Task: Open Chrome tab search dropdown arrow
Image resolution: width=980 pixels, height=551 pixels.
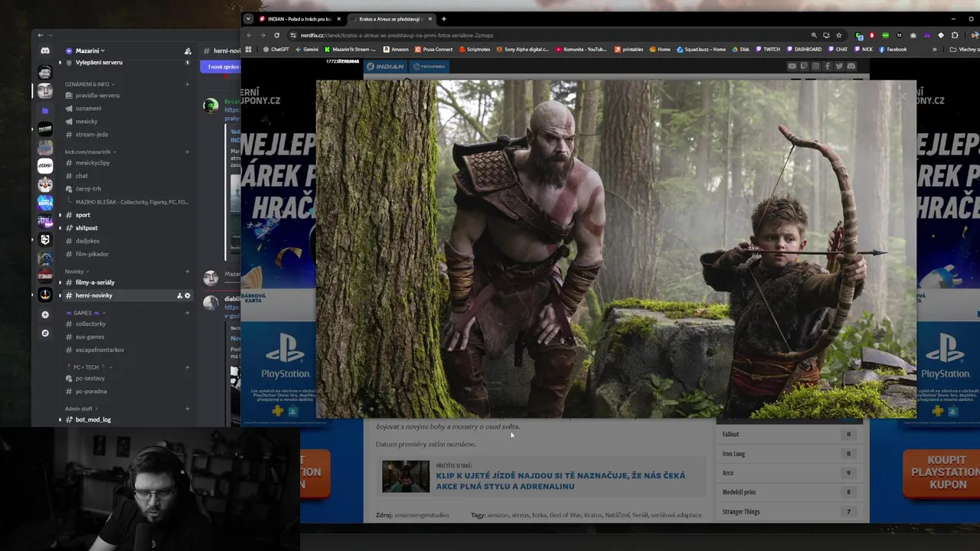Action: (248, 19)
